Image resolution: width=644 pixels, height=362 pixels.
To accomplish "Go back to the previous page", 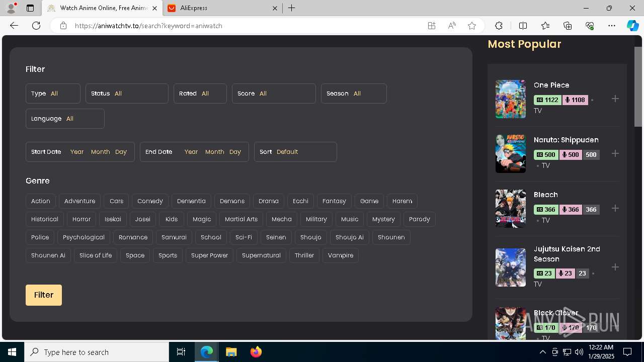I will (14, 26).
